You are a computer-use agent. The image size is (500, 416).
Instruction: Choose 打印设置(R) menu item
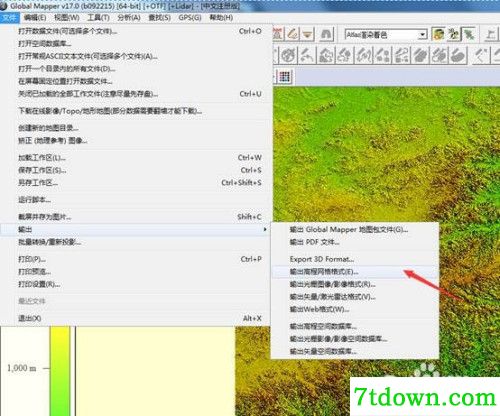[x=135, y=284]
